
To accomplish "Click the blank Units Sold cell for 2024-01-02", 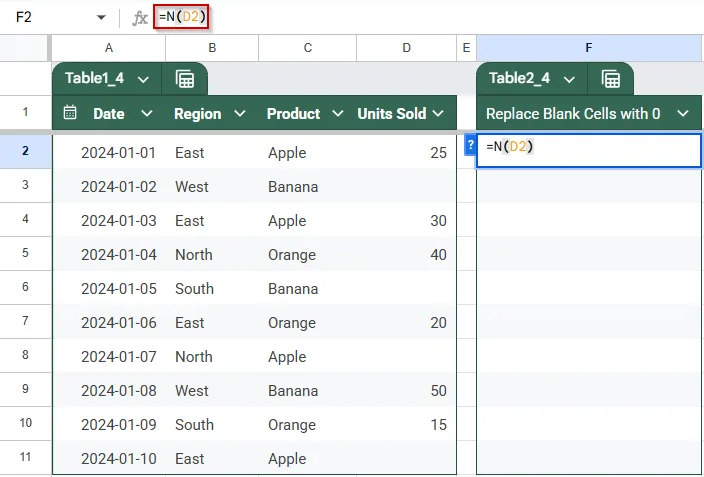I will coord(406,187).
